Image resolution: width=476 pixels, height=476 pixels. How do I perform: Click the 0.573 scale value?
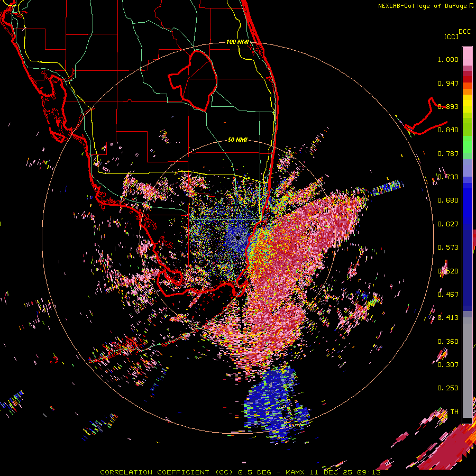(448, 248)
